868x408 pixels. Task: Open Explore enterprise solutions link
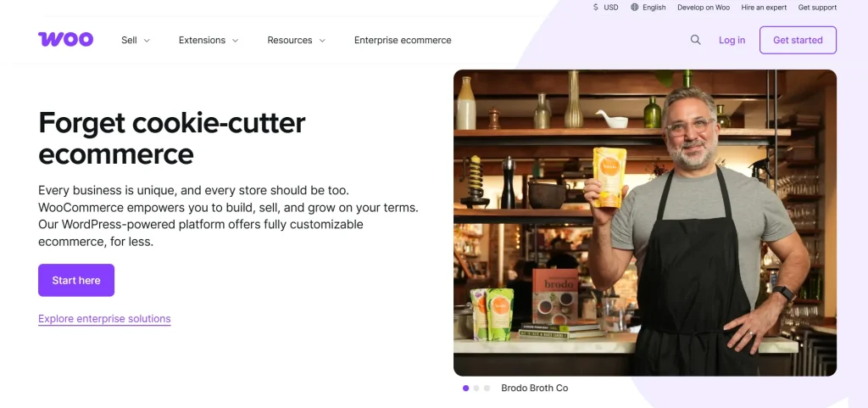tap(104, 319)
